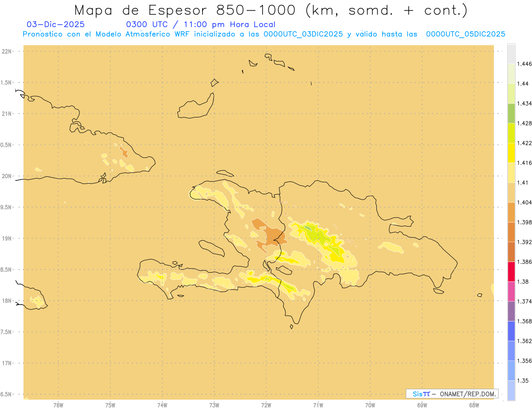
Task: Pick the purple legend swatch between 1.368 and 1.374
Action: [x=511, y=311]
